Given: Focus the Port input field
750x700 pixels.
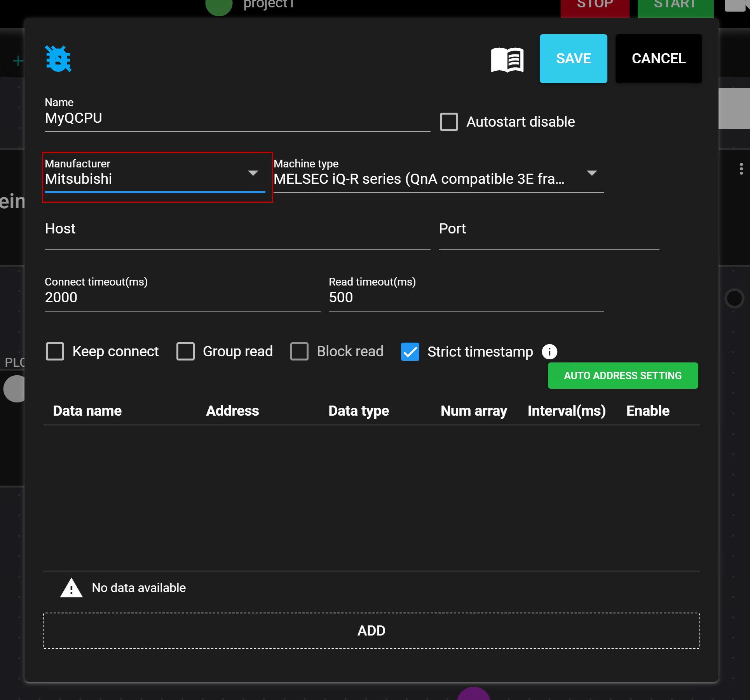Looking at the screenshot, I should [x=548, y=236].
